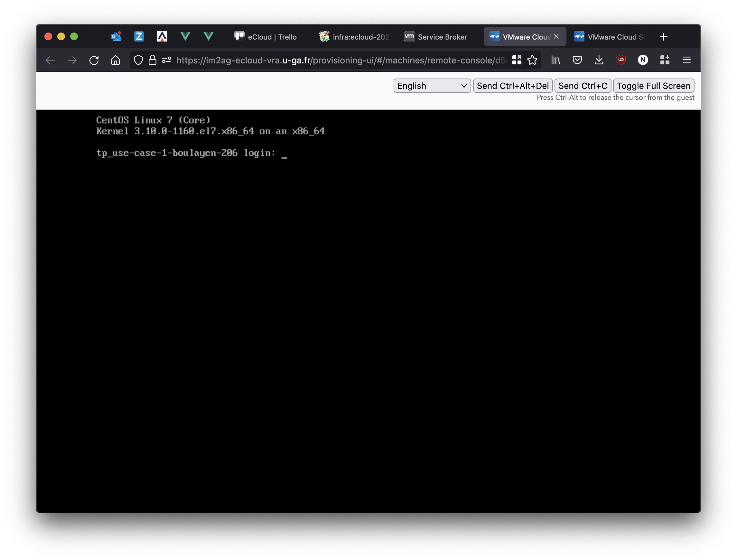Reload the current page
This screenshot has width=737, height=560.
tap(94, 60)
